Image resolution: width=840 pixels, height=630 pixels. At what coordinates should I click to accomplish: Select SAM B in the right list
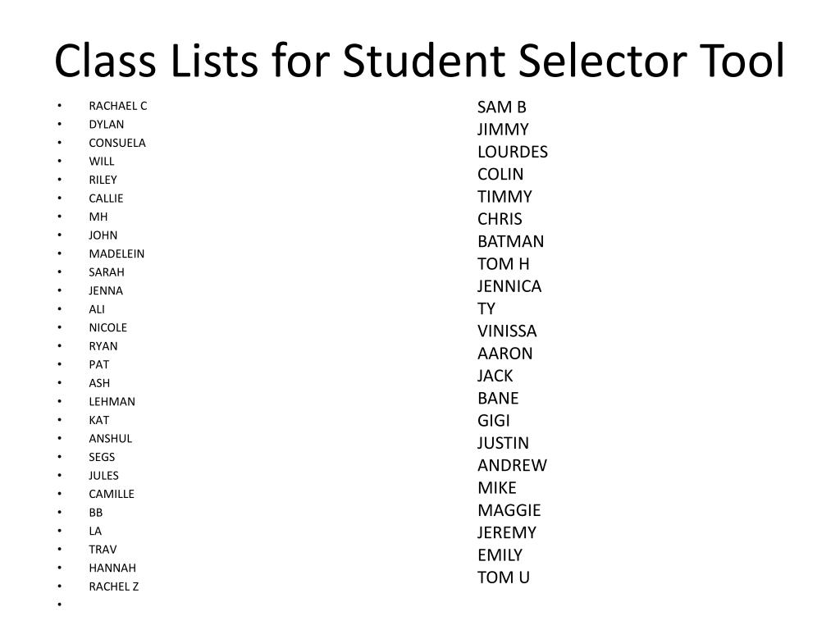[502, 107]
